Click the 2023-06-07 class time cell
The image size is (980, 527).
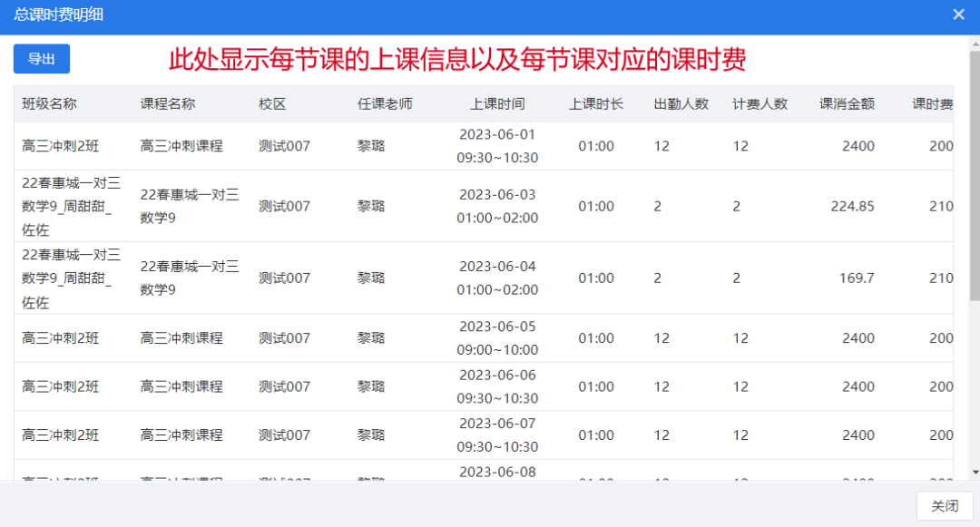coord(497,435)
